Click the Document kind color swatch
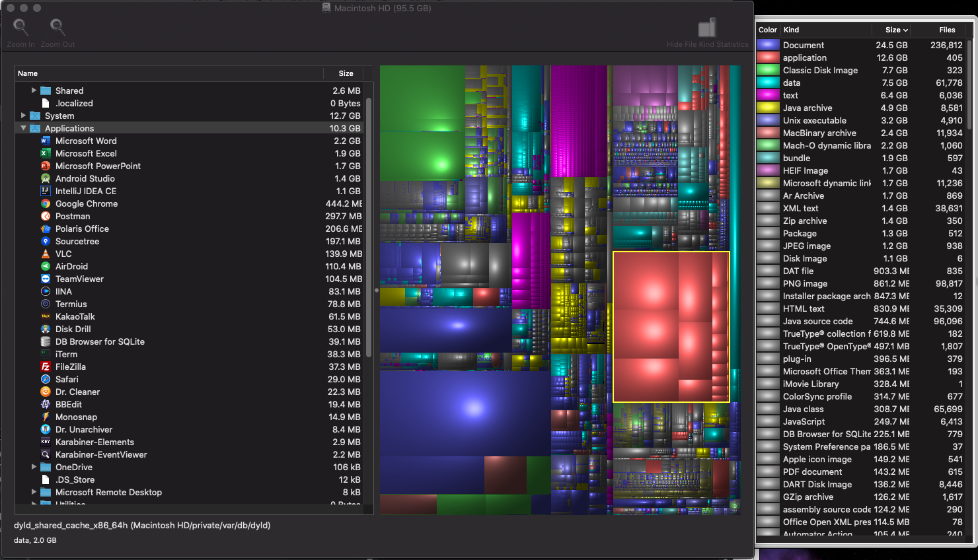This screenshot has height=560, width=978. tap(768, 45)
